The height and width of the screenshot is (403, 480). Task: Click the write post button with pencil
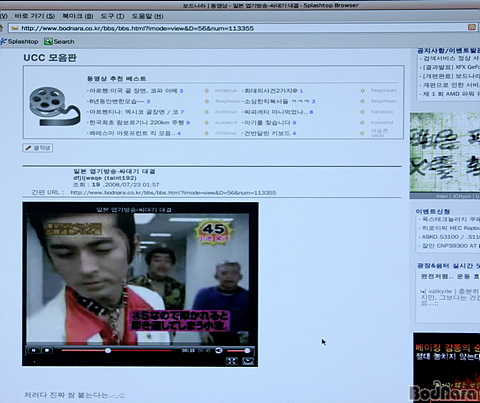[38, 148]
